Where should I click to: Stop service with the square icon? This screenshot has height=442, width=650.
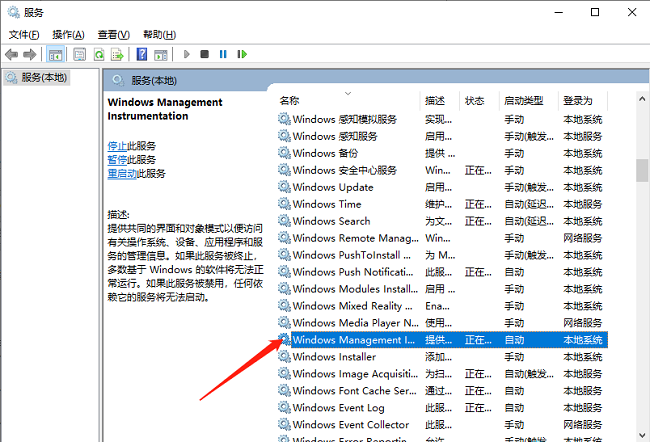coord(204,54)
